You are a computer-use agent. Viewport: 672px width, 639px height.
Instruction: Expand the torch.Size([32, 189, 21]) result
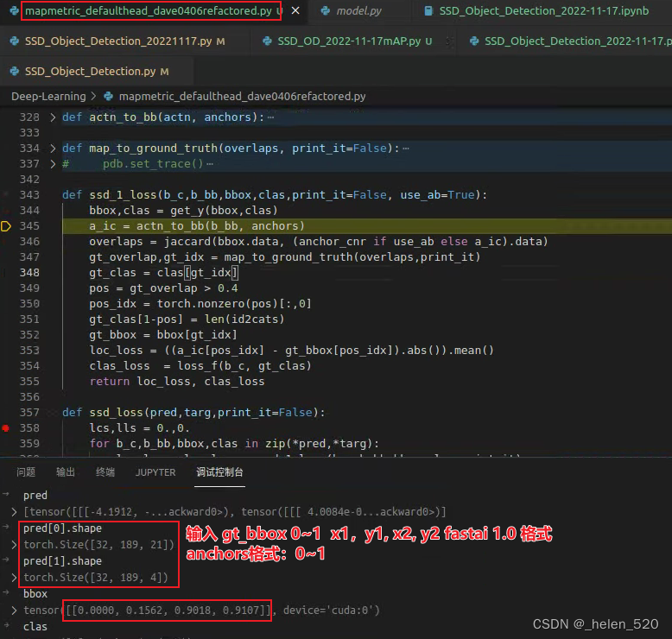14,545
